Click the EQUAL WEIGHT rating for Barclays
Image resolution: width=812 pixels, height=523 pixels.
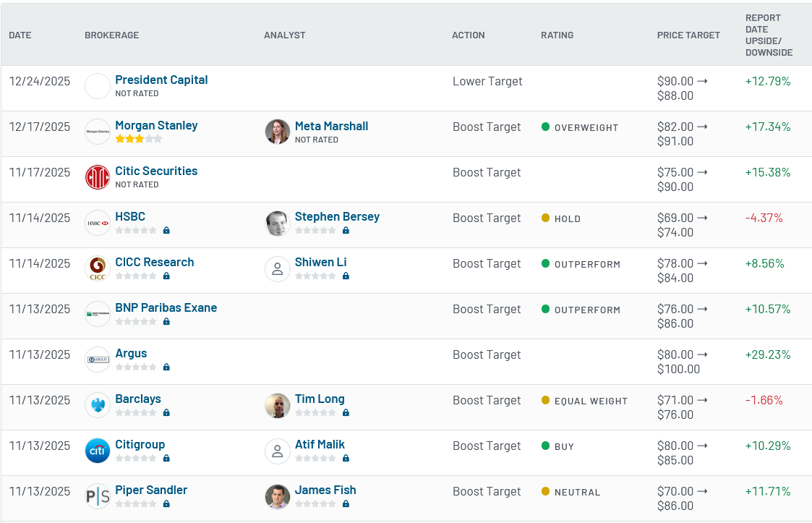585,401
